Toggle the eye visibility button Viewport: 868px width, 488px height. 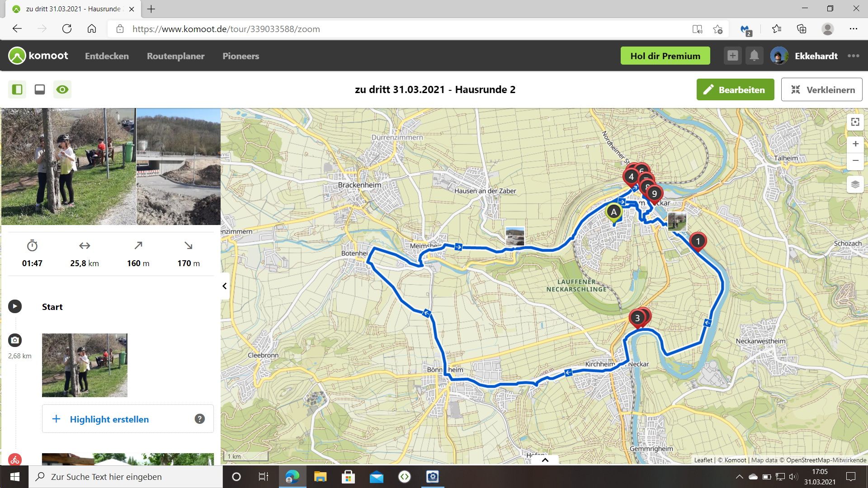click(x=62, y=89)
